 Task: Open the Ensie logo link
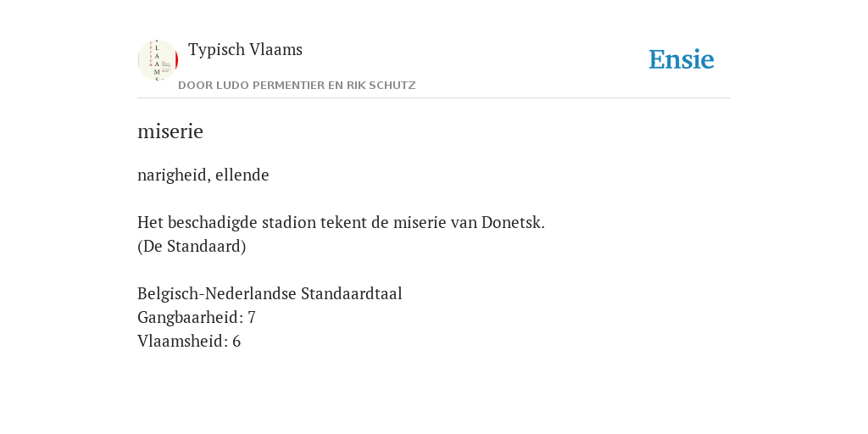pos(682,59)
